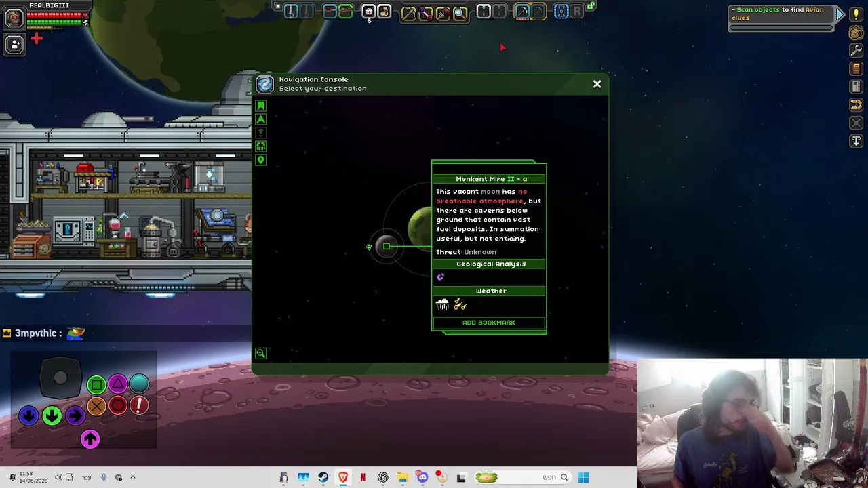
Task: Open the quest journal sidebar icon
Action: click(856, 87)
